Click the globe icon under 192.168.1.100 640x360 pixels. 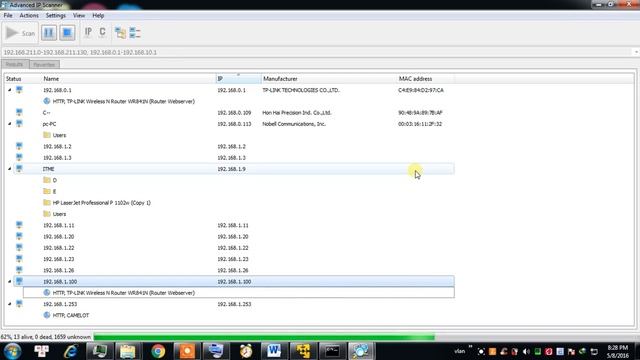[x=47, y=293]
